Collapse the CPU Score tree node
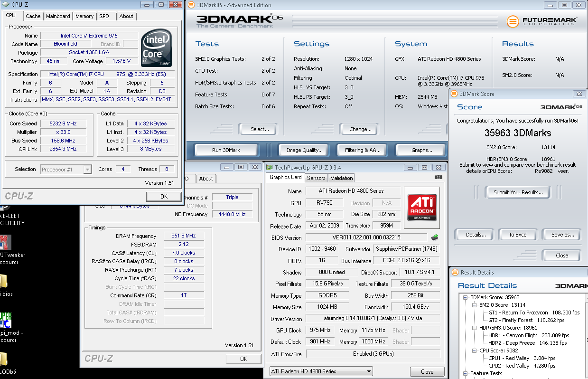 pos(475,351)
